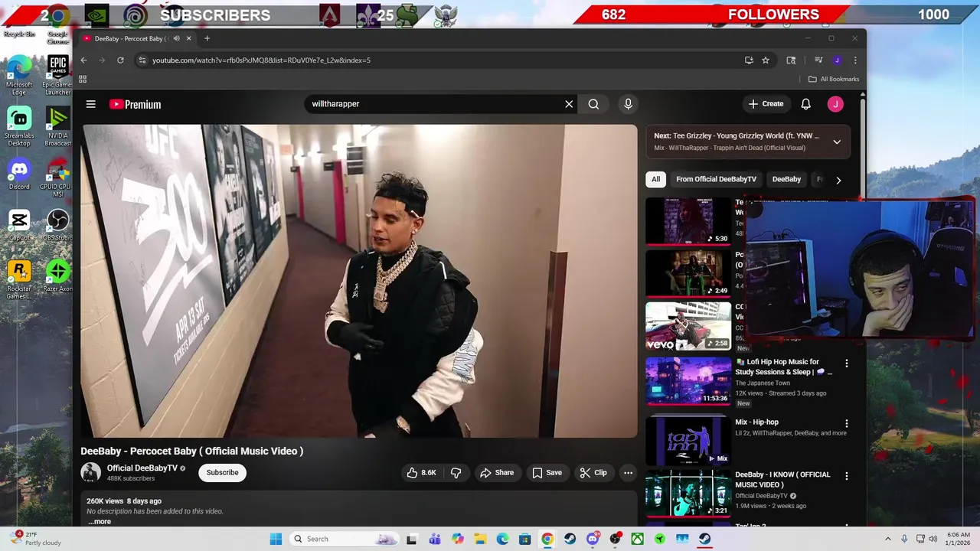Open the Chrome three-dot menu
Screen dimensions: 980x551
(x=855, y=60)
